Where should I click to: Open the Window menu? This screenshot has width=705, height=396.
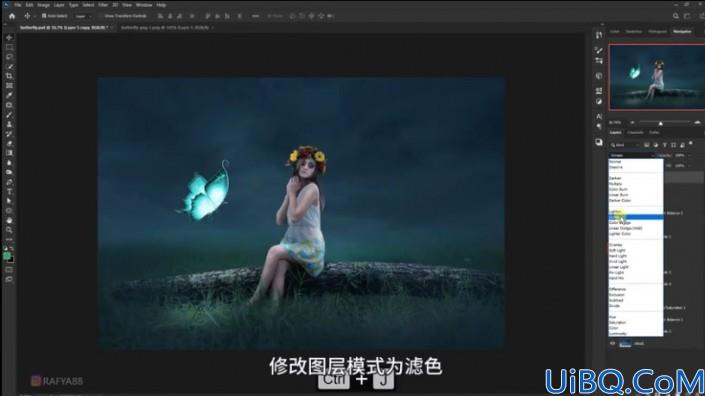144,5
